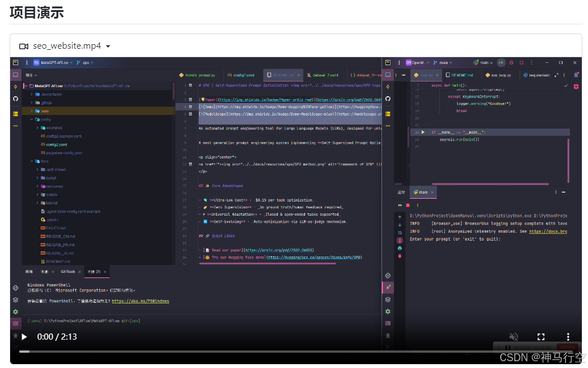Click the run gutter arrow on line 22
The height and width of the screenshot is (368, 588).
tap(423, 132)
